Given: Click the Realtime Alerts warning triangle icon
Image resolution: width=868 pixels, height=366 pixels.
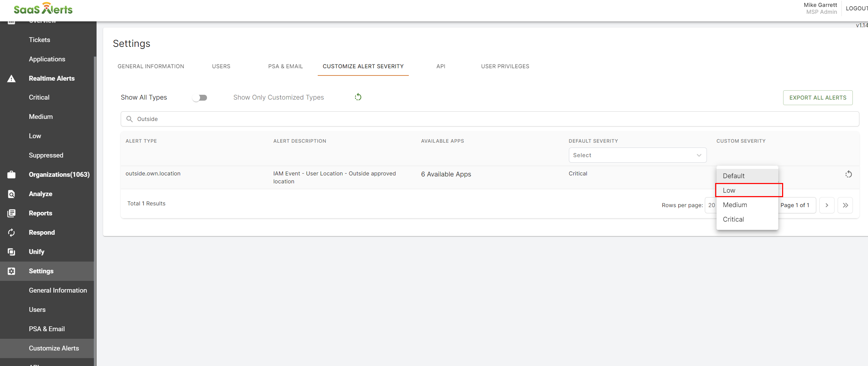Looking at the screenshot, I should tap(11, 79).
